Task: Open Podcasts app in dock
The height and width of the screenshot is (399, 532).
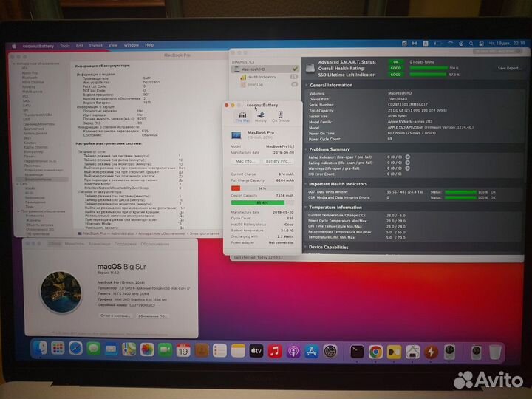Action: point(293,352)
